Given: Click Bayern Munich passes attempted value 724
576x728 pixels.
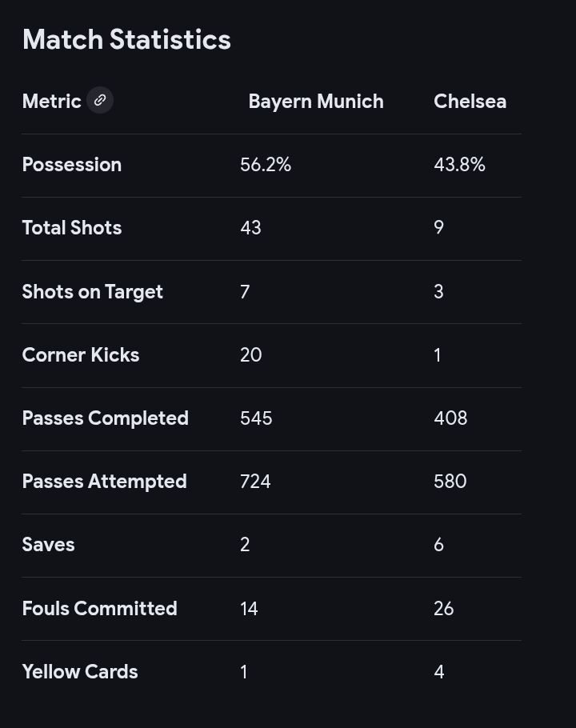Looking at the screenshot, I should pyautogui.click(x=255, y=482).
